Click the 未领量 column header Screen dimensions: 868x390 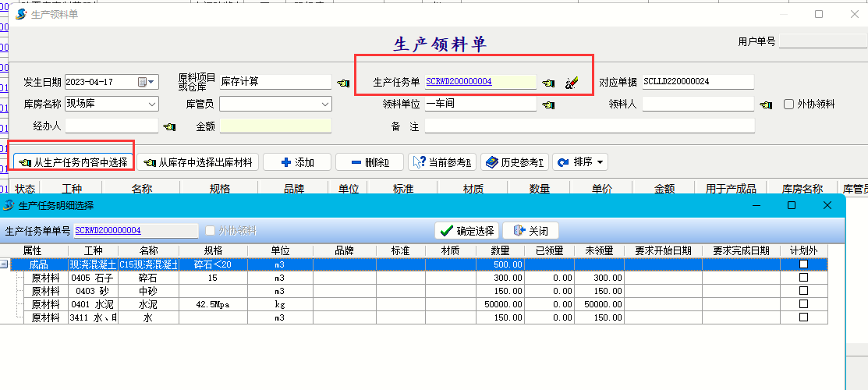[600, 251]
